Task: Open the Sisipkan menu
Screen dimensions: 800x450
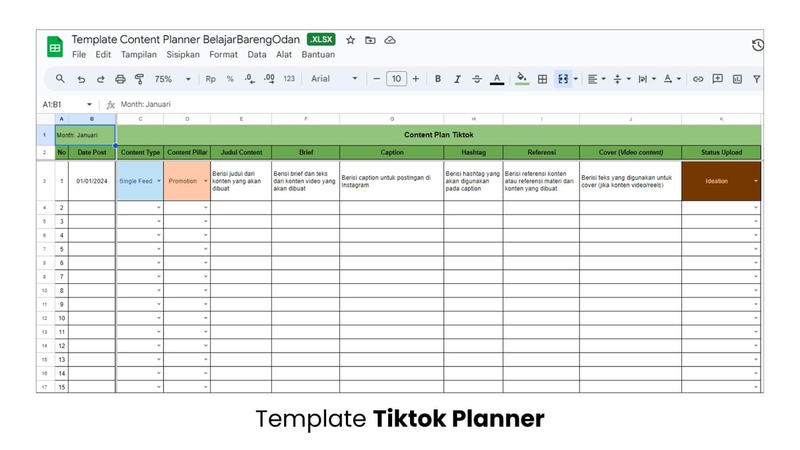Action: tap(183, 55)
